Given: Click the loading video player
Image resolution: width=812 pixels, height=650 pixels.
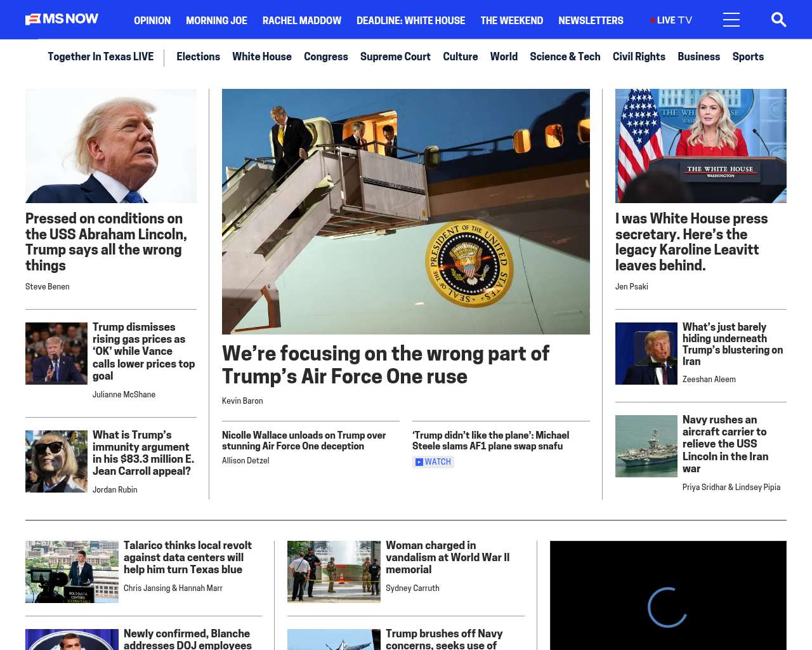Looking at the screenshot, I should click(668, 595).
